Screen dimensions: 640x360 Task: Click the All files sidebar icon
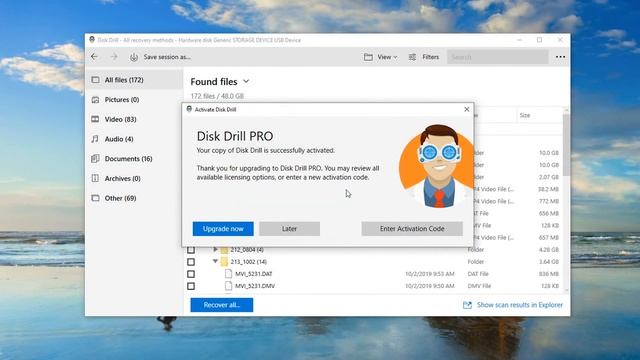pos(95,80)
